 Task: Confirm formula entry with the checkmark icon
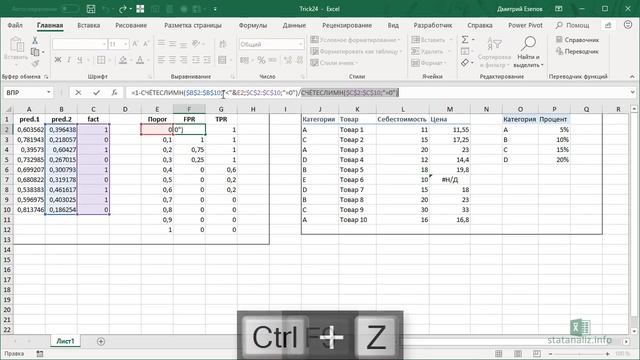click(96, 93)
